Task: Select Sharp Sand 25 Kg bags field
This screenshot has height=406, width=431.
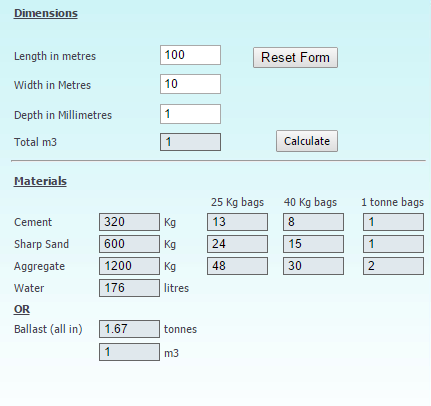Action: pyautogui.click(x=237, y=244)
